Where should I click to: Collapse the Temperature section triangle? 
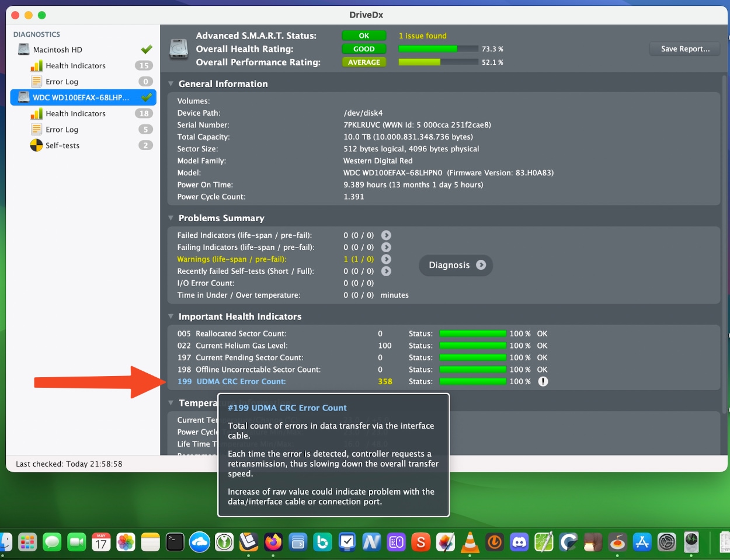[171, 403]
